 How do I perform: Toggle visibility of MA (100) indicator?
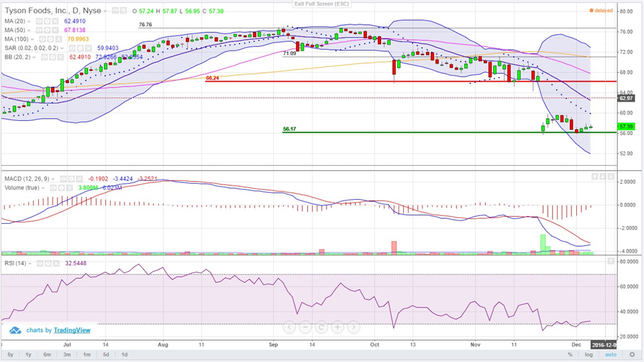[x=42, y=39]
